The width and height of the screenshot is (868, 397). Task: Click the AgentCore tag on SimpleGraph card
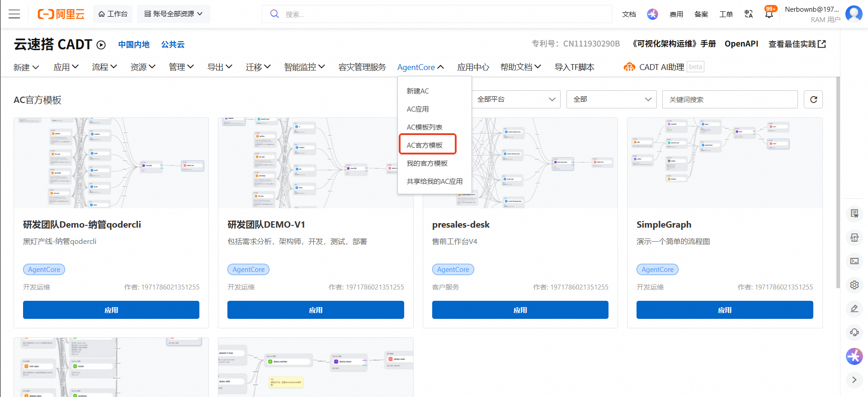coord(657,270)
